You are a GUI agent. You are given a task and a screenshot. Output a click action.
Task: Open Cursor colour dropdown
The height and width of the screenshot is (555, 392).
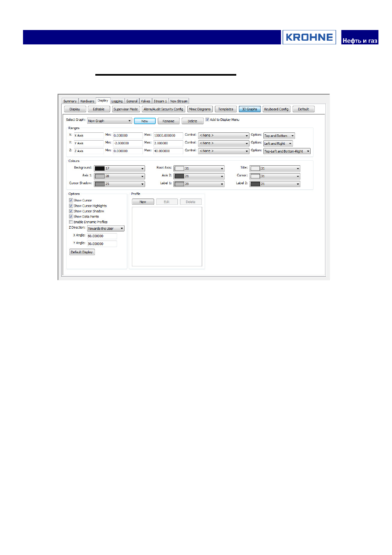[x=275, y=176]
